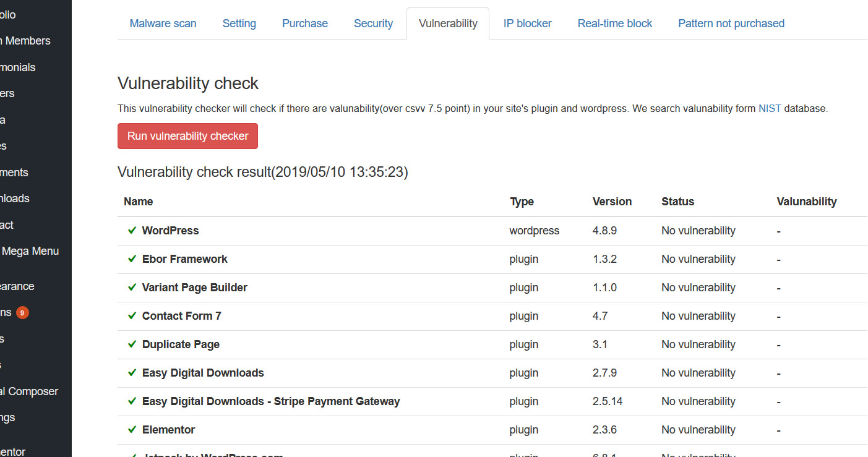This screenshot has width=868, height=457.
Task: Open the Malware scan tab
Action: pyautogui.click(x=163, y=23)
